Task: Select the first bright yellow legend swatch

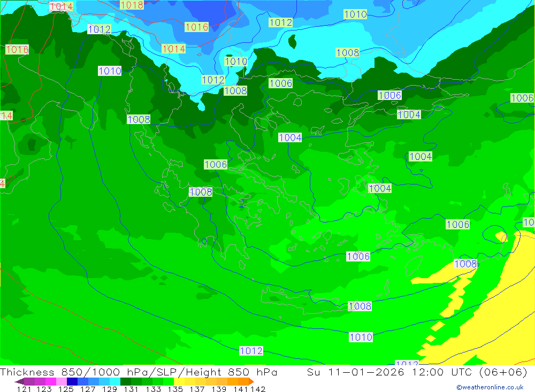Action: [179, 381]
